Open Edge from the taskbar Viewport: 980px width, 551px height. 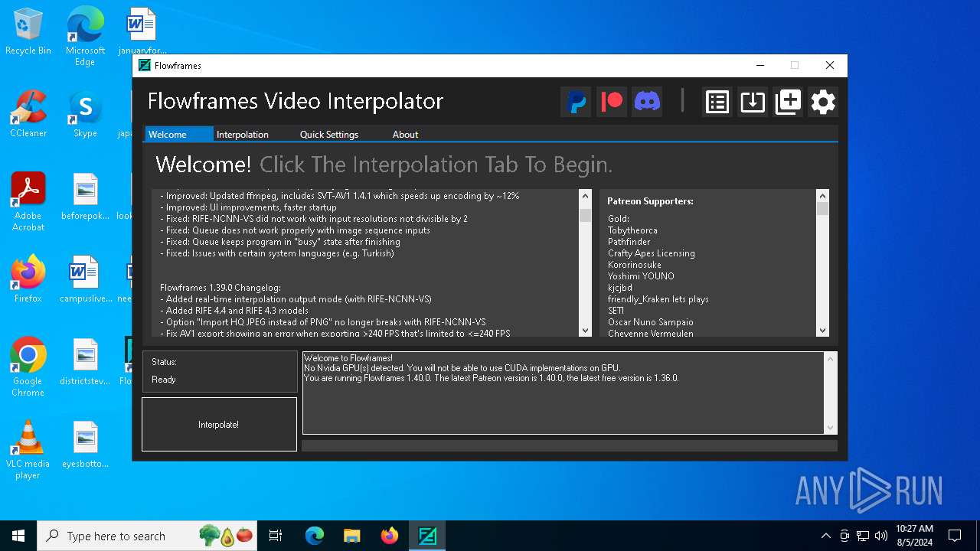pos(315,536)
